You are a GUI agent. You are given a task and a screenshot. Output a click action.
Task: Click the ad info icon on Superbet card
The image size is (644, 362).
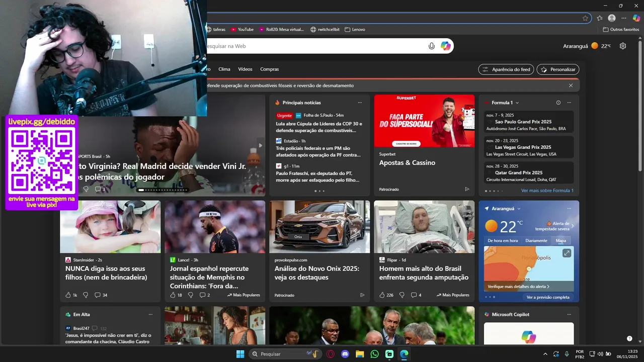tap(467, 190)
